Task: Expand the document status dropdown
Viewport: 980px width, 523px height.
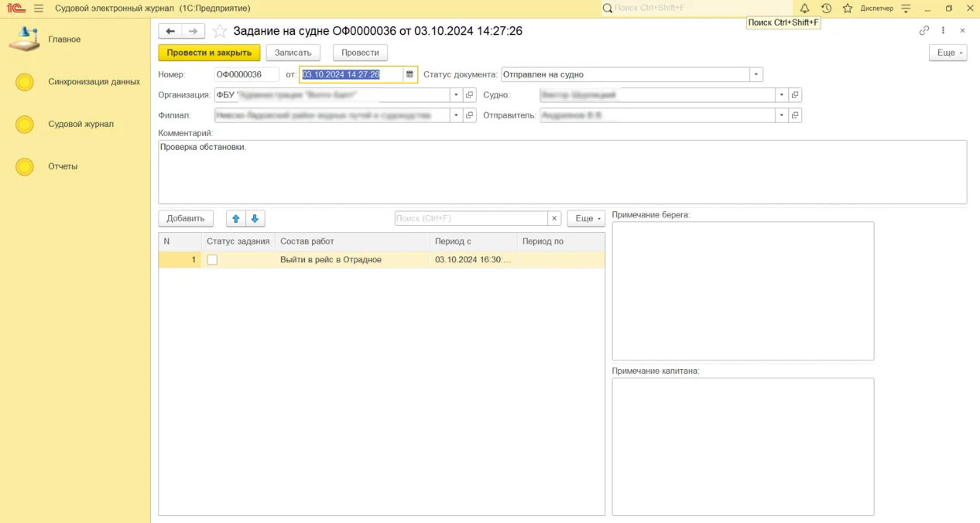Action: (x=756, y=75)
